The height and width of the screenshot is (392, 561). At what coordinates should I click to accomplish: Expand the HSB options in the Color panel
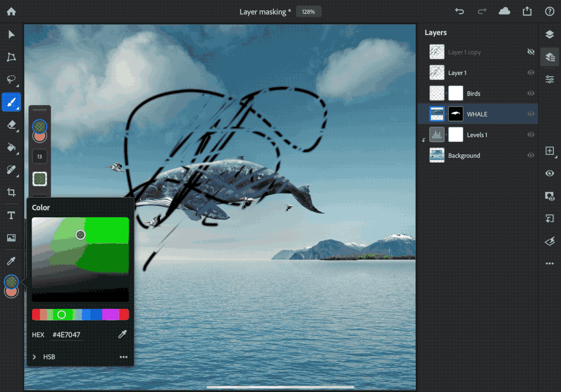tap(34, 357)
